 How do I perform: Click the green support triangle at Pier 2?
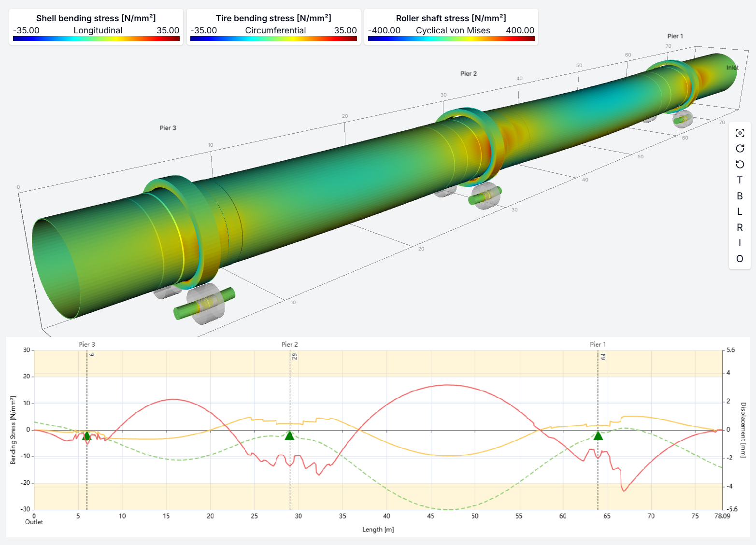[x=289, y=436]
